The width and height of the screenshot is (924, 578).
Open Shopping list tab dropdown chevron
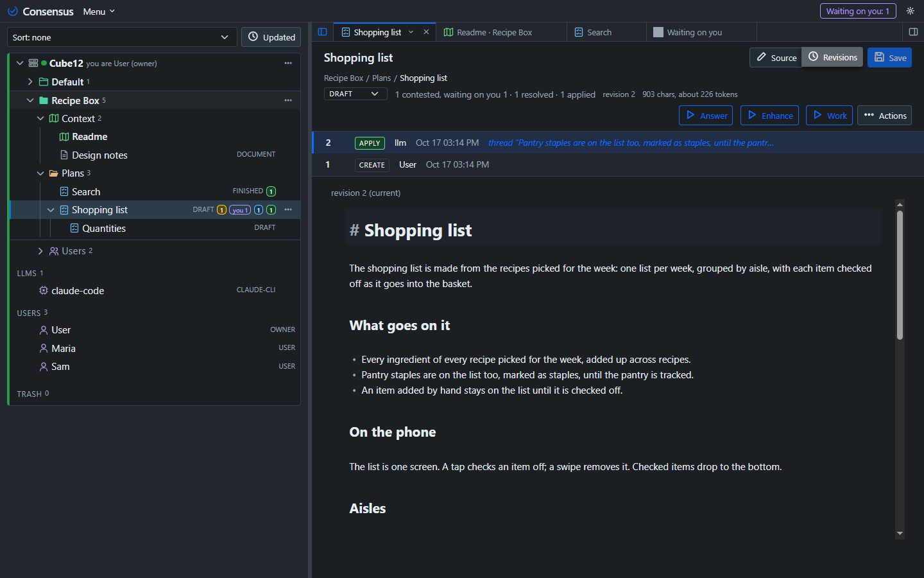click(x=411, y=32)
